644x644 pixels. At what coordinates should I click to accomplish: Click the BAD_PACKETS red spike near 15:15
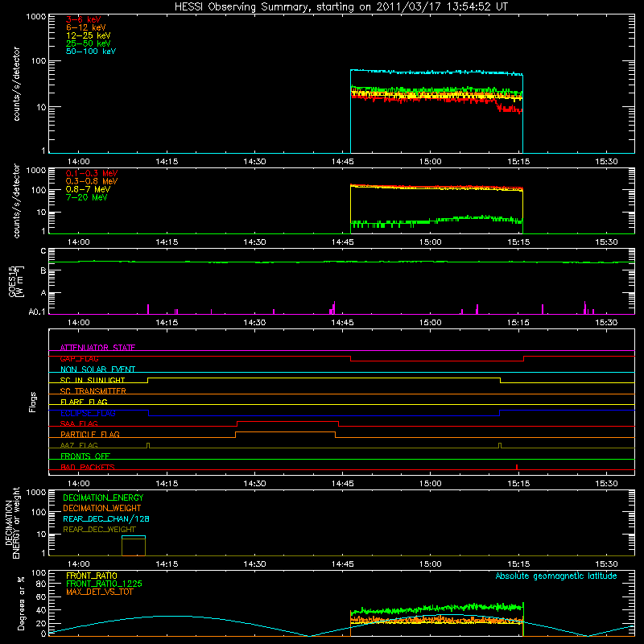[517, 467]
